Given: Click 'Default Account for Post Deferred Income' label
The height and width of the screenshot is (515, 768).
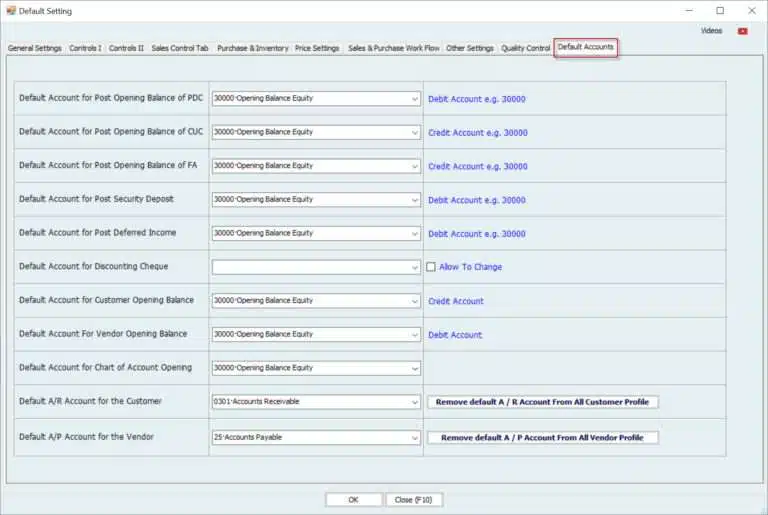Looking at the screenshot, I should 97,233.
